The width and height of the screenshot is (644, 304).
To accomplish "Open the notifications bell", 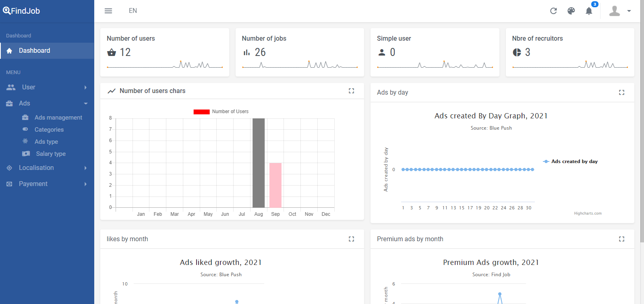I will 589,11.
